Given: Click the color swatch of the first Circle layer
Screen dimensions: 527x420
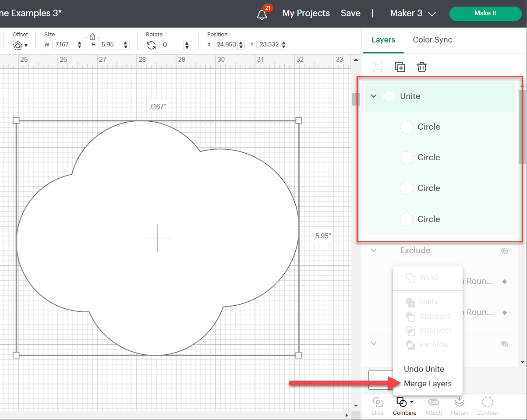Looking at the screenshot, I should click(407, 127).
